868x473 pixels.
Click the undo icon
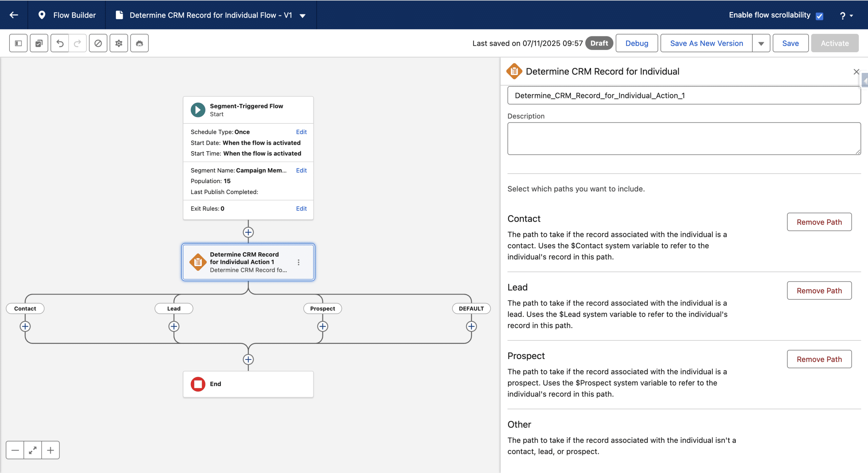pos(60,43)
